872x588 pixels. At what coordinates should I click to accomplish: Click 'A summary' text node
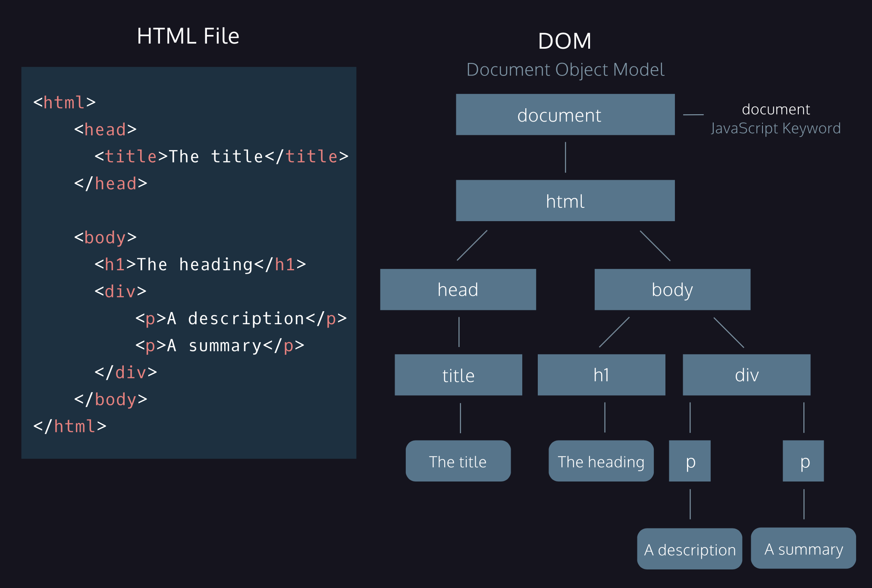pyautogui.click(x=803, y=548)
